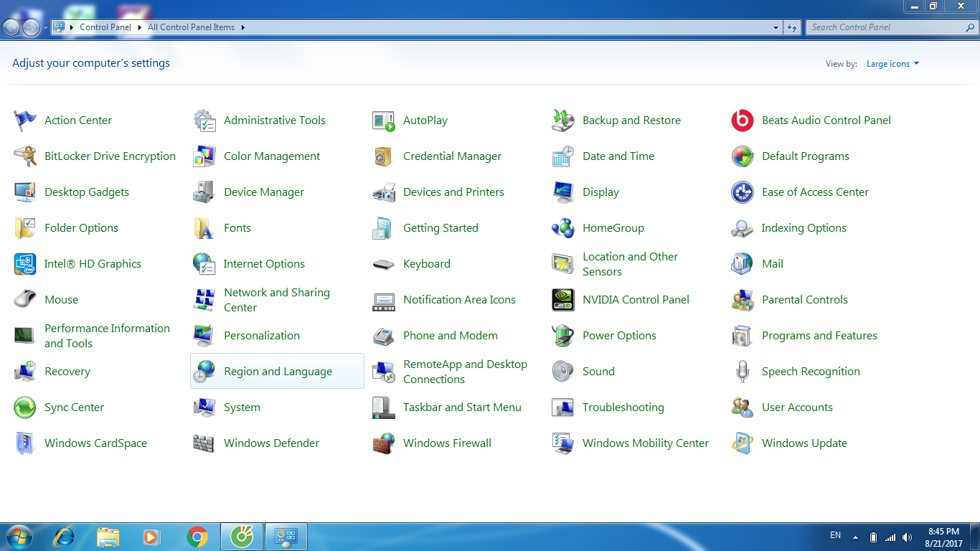Open the Keyboard icon
Image resolution: width=980 pixels, height=551 pixels.
[384, 264]
